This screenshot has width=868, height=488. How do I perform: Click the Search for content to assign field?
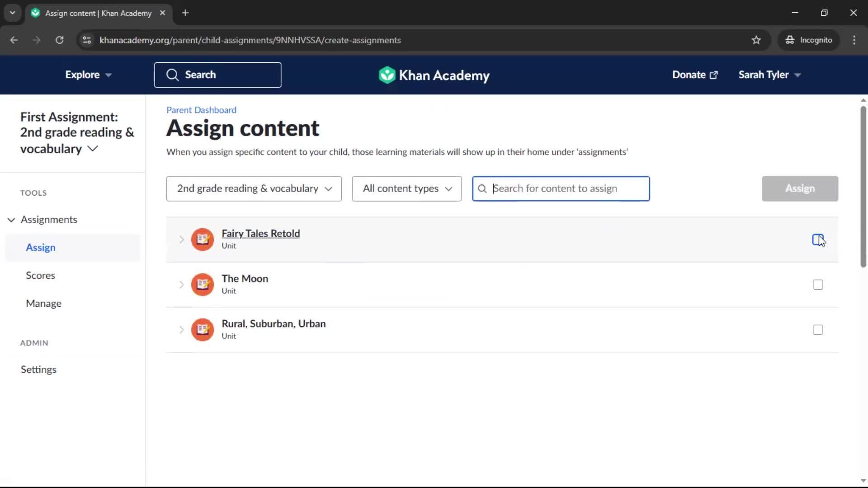coord(561,189)
